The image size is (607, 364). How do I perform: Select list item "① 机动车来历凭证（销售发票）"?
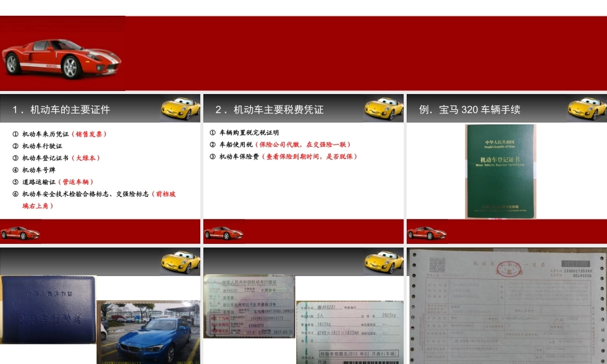61,132
